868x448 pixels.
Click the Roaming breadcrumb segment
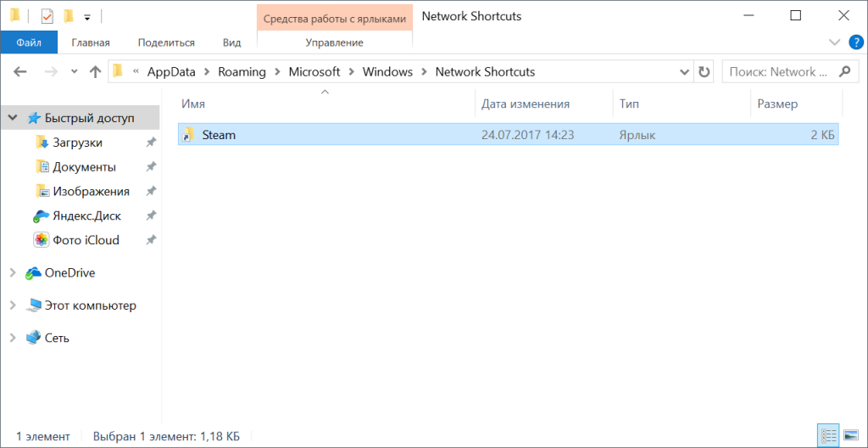tap(242, 72)
